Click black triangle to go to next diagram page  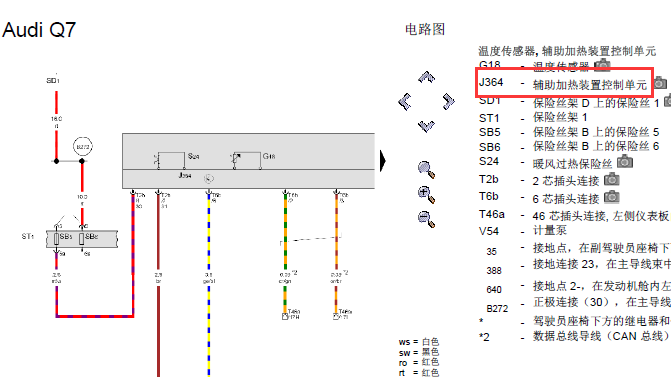click(383, 161)
